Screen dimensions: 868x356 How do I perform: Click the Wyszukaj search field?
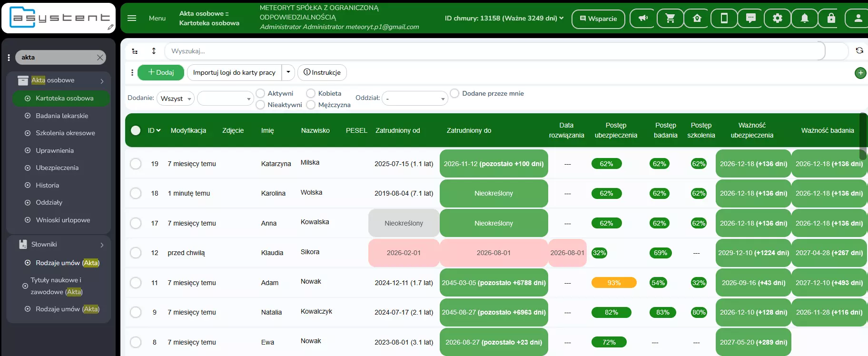point(495,51)
